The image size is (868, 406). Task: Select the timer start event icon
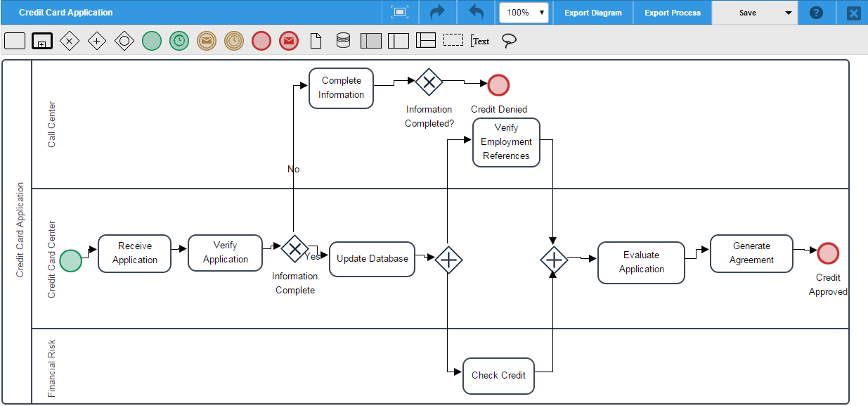(179, 41)
